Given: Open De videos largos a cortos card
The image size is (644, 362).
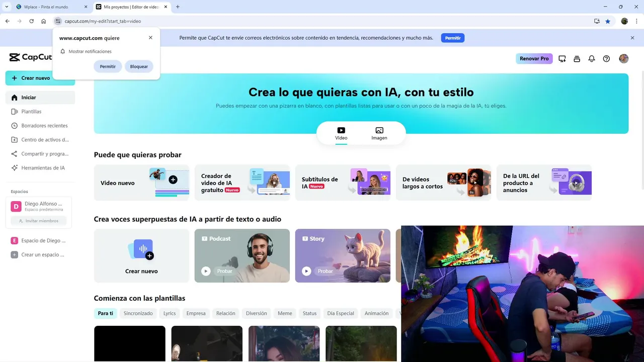Looking at the screenshot, I should pos(443,183).
